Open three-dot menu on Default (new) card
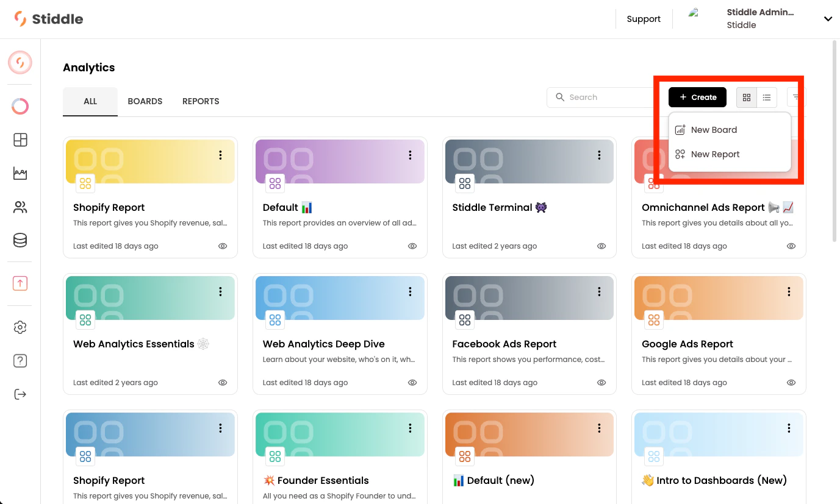Viewport: 840px width, 504px height. coord(600,428)
